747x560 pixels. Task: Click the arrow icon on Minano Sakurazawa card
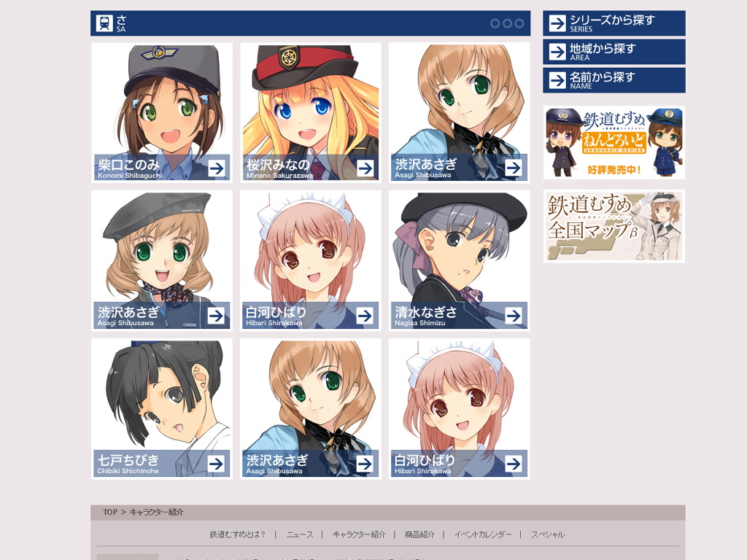coord(365,168)
